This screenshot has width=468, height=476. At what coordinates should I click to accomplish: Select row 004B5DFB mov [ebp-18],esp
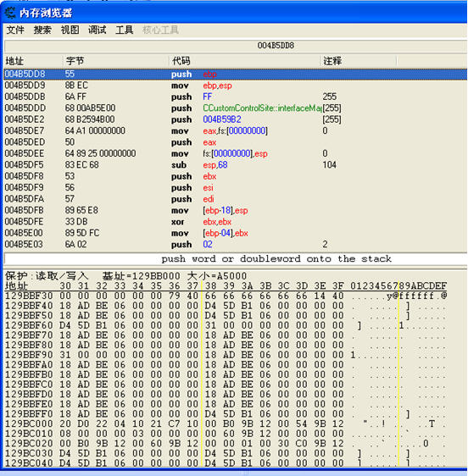pyautogui.click(x=236, y=210)
